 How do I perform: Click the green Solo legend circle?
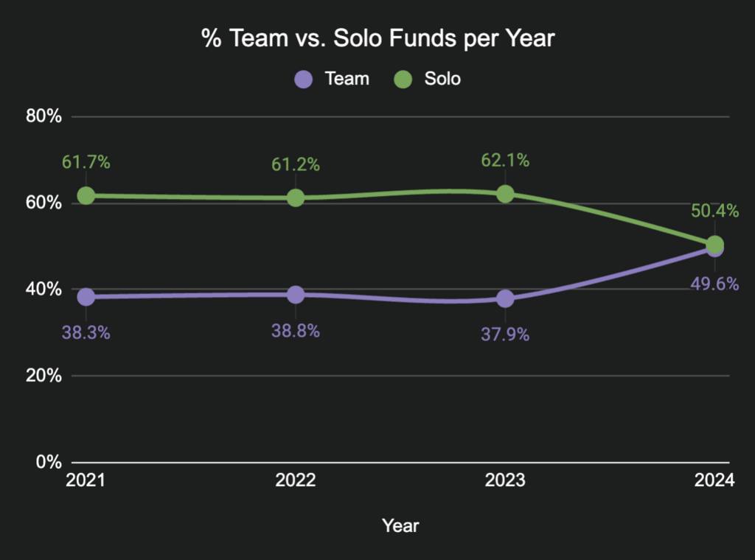pos(403,79)
